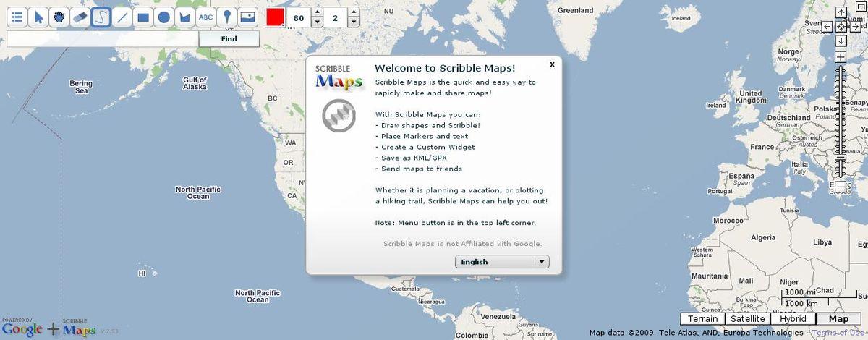Pan the map up with arrow
Image resolution: width=868 pixels, height=340 pixels.
pos(841,12)
